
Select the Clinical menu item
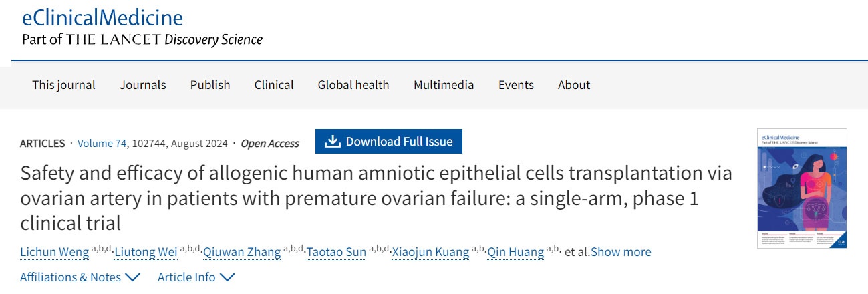pos(274,85)
